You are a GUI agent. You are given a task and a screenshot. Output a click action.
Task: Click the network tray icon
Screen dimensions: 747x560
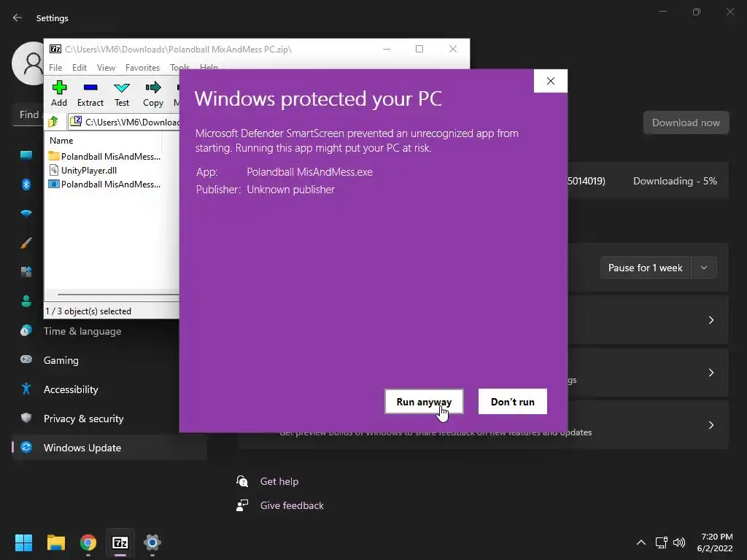[x=661, y=542]
